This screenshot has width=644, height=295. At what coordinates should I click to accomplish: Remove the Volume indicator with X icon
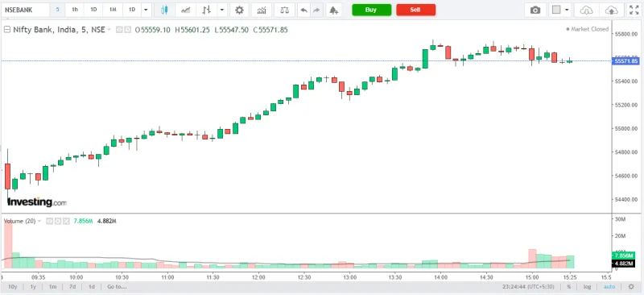66,222
